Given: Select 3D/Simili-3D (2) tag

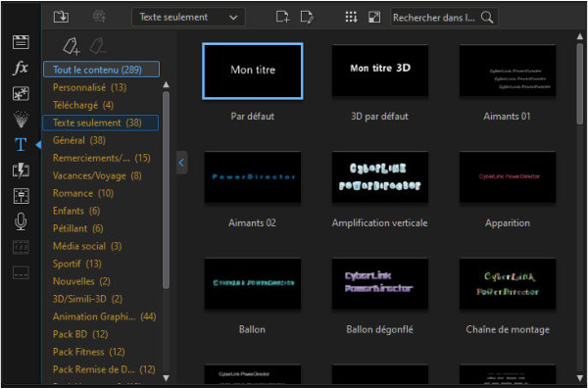Looking at the screenshot, I should point(88,299).
